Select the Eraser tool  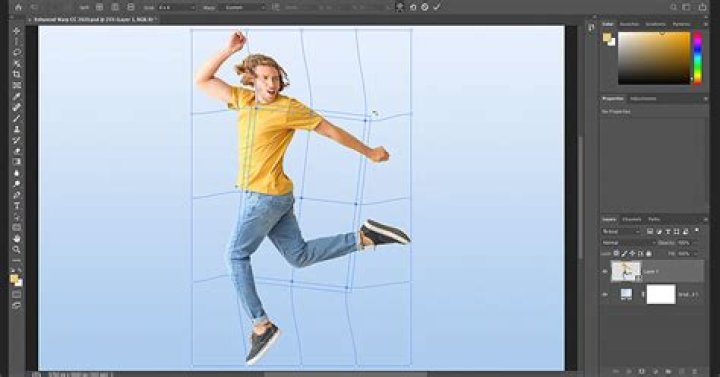tap(17, 151)
